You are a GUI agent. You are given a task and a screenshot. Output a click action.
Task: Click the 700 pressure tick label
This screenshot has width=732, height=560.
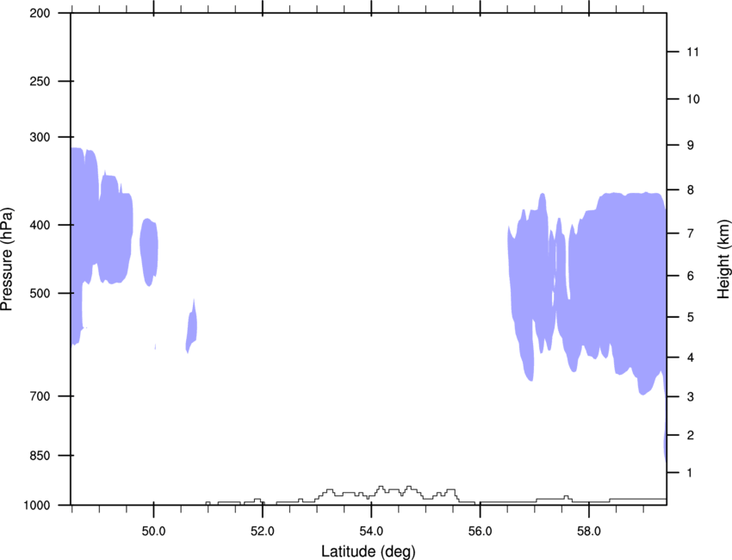point(40,396)
